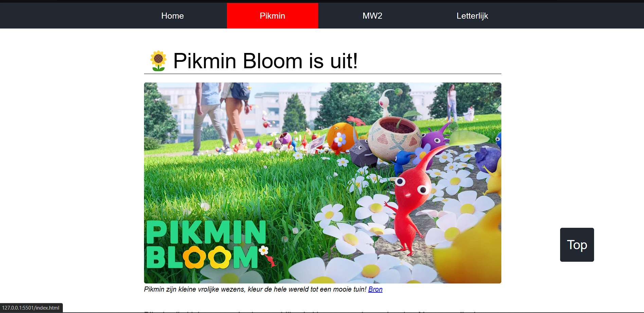Open the Home navigation tab
644x313 pixels.
pos(173,16)
